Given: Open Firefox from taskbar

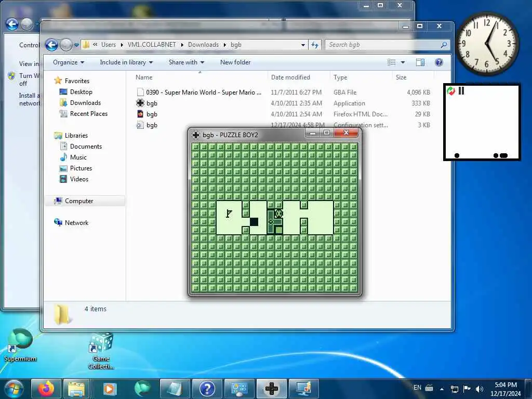Looking at the screenshot, I should (46, 389).
